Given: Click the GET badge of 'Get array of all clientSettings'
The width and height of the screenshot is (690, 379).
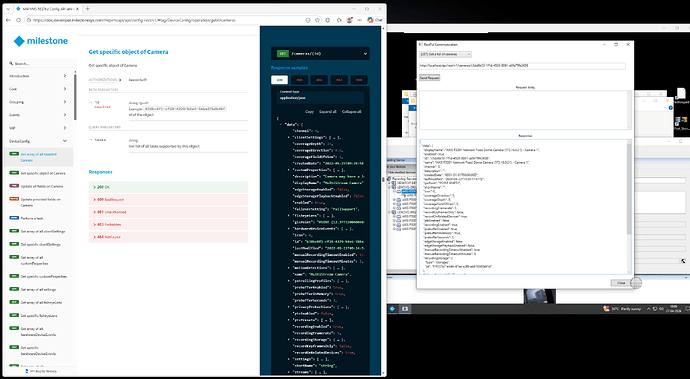Looking at the screenshot, I should (14, 231).
